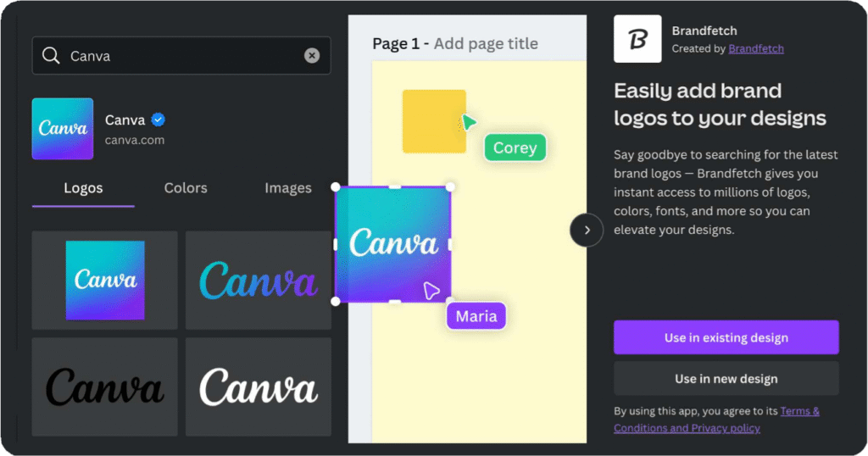The image size is (868, 456).
Task: Select the black Canva wordmark logo
Action: point(104,386)
